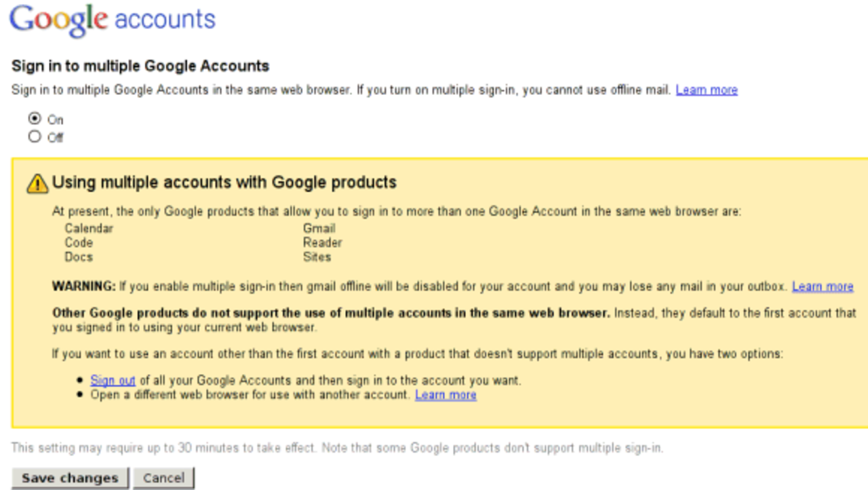Screen dimensions: 868x490
Task: Click Calendar in the supported products list
Action: (x=89, y=228)
